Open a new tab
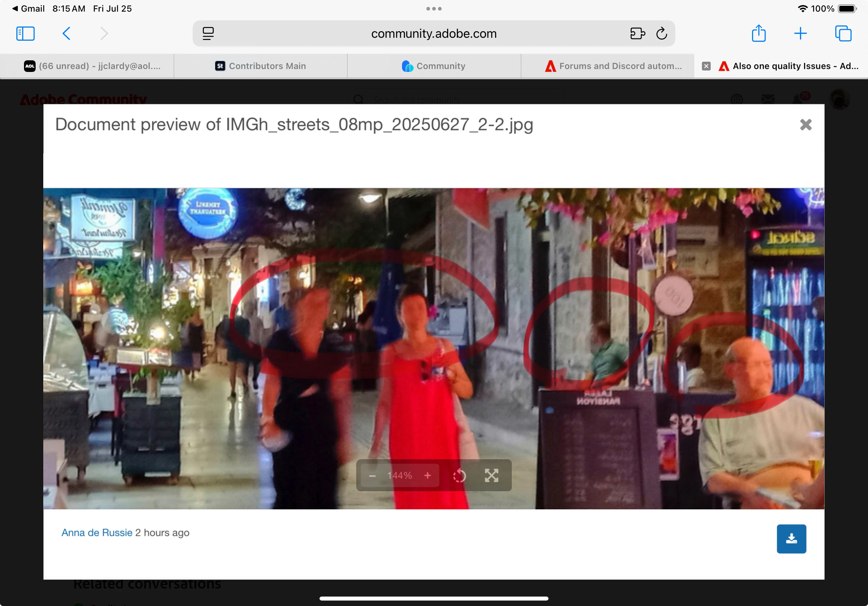 point(800,34)
